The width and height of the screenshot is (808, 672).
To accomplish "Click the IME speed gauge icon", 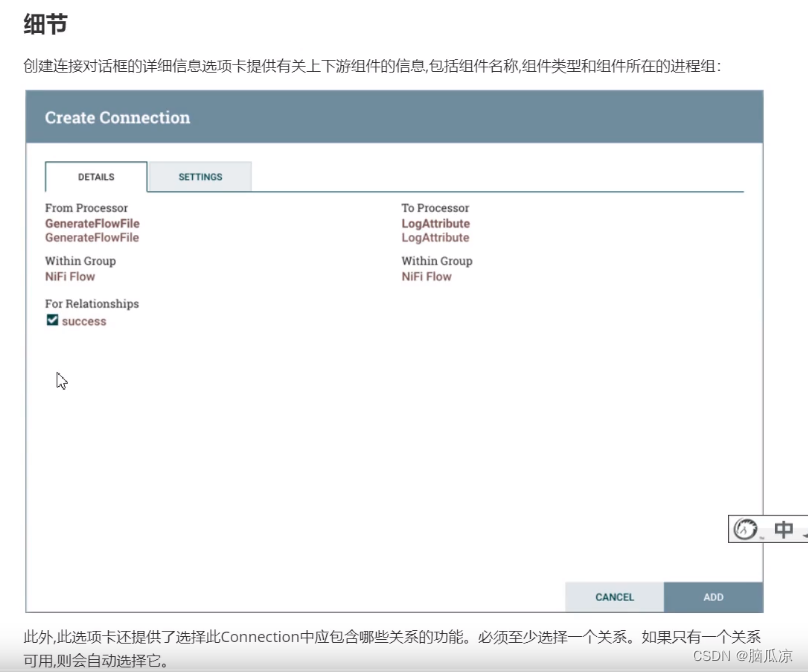I will (x=745, y=529).
